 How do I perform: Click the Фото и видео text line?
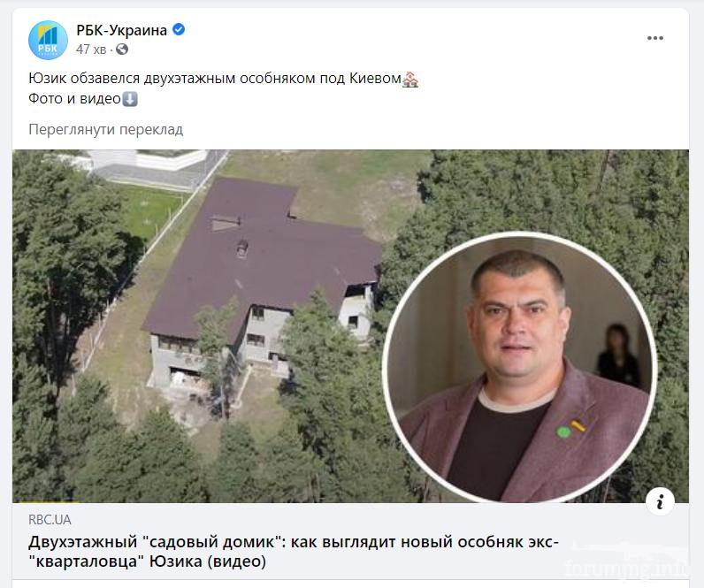74,99
